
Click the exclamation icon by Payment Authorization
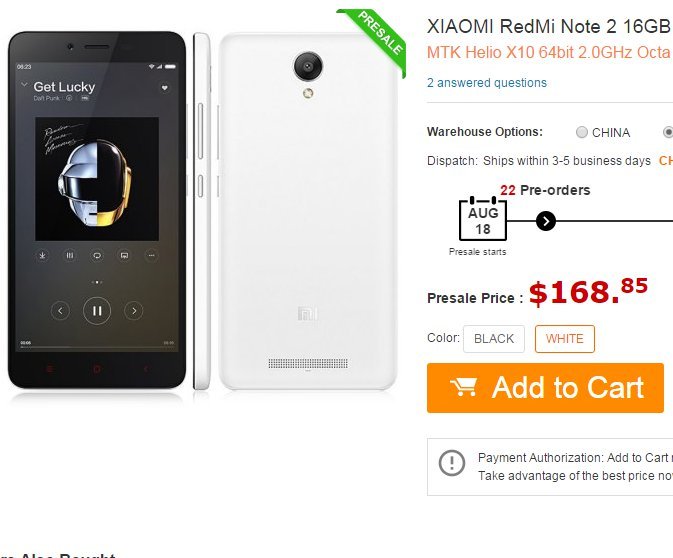click(452, 464)
